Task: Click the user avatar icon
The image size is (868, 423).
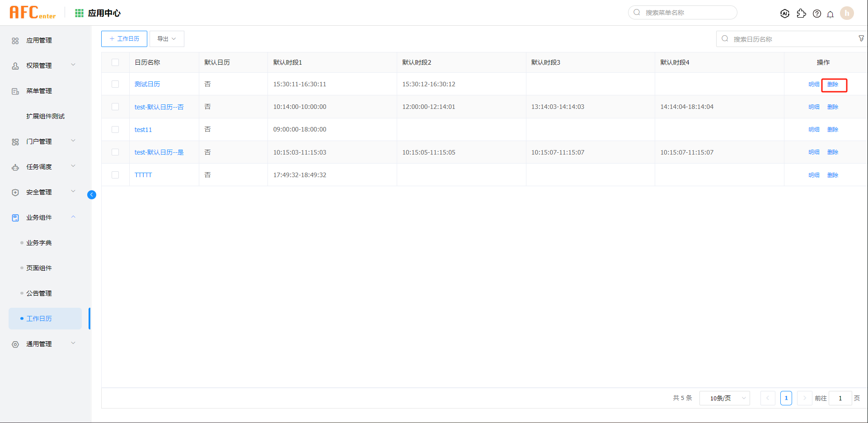Action: [x=847, y=13]
